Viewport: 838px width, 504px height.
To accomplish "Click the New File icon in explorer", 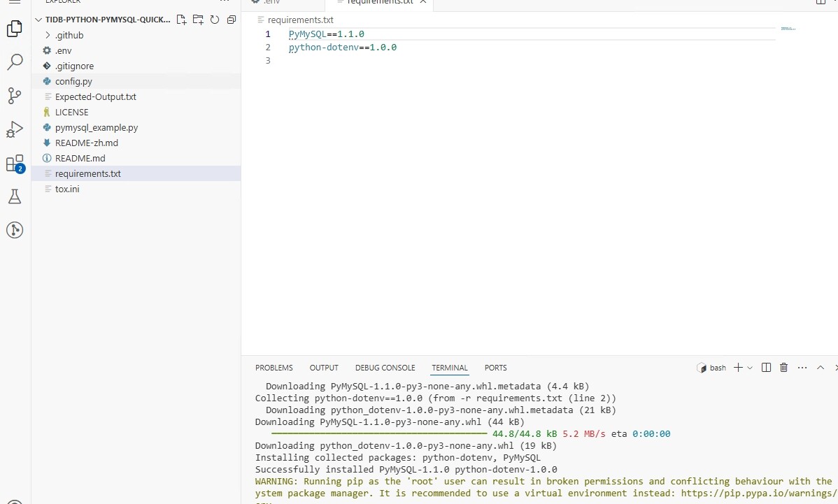I will coord(181,20).
